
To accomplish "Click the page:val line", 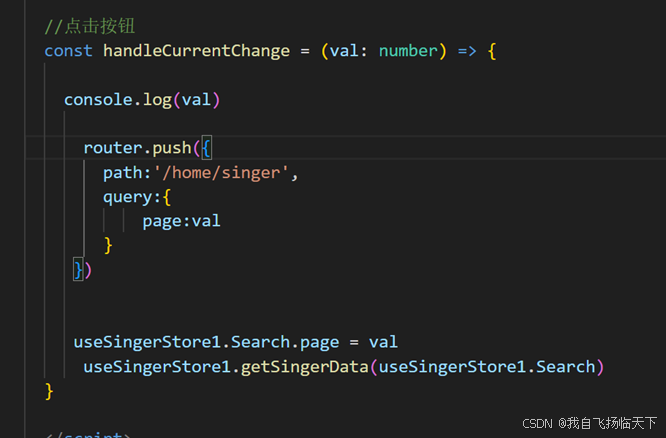I will pyautogui.click(x=181, y=221).
